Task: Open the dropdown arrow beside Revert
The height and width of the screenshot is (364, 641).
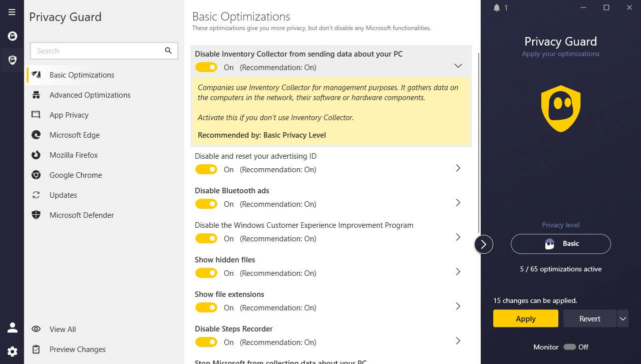Action: pyautogui.click(x=622, y=318)
